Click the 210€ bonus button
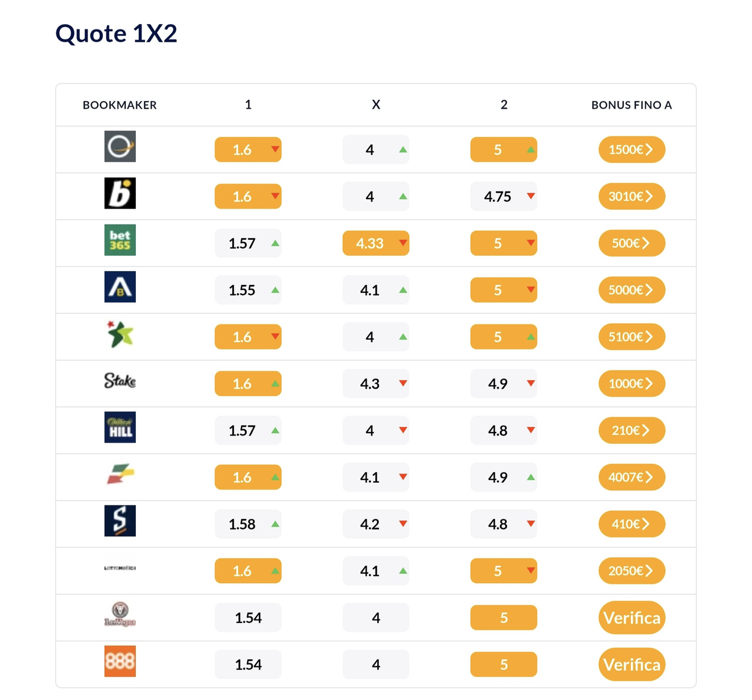The width and height of the screenshot is (752, 700). 632,430
